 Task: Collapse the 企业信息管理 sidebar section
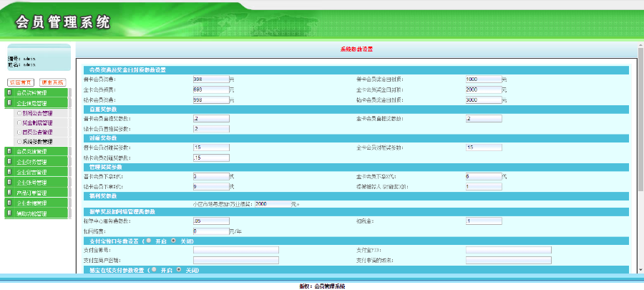point(31,103)
